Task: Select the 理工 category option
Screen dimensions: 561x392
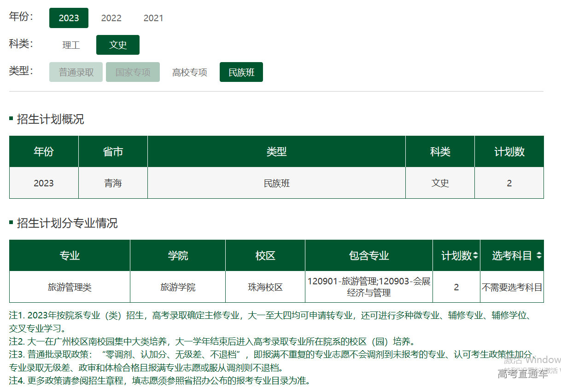Action: (71, 45)
